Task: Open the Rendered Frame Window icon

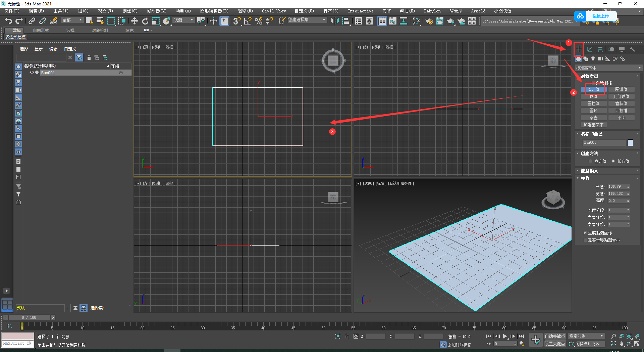Action: point(440,21)
